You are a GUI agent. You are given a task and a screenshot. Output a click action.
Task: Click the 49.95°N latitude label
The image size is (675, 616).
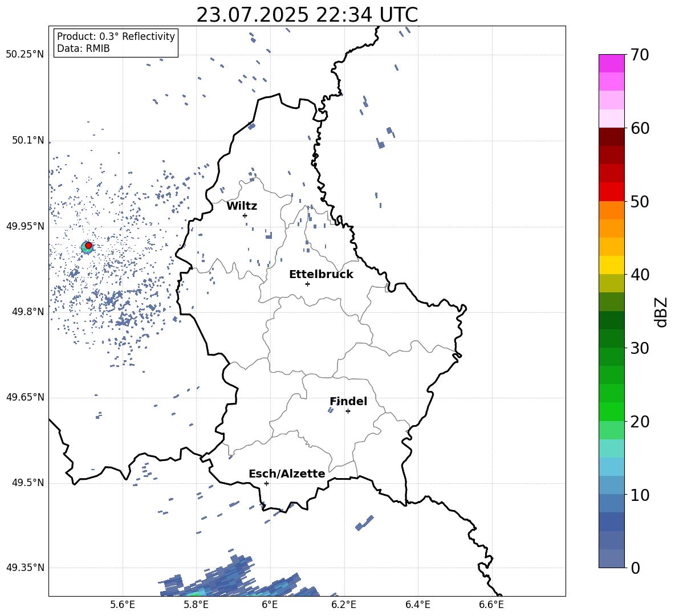click(x=25, y=226)
